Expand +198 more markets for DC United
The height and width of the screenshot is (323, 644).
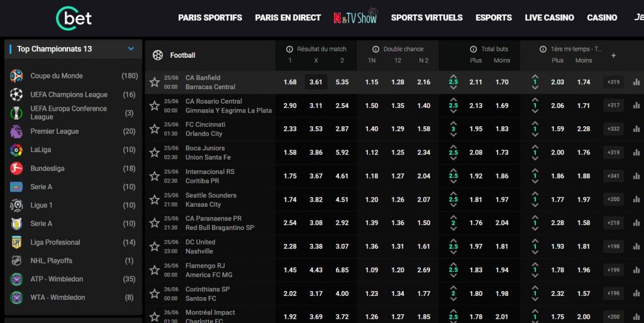pos(613,246)
